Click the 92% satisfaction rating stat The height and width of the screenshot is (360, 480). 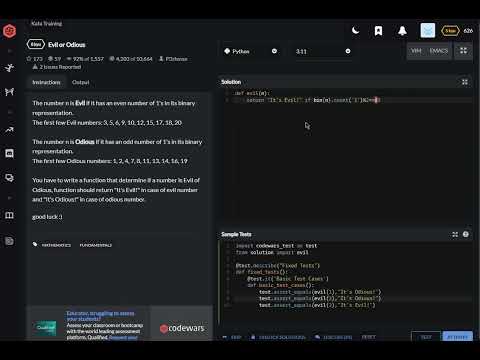click(85, 59)
